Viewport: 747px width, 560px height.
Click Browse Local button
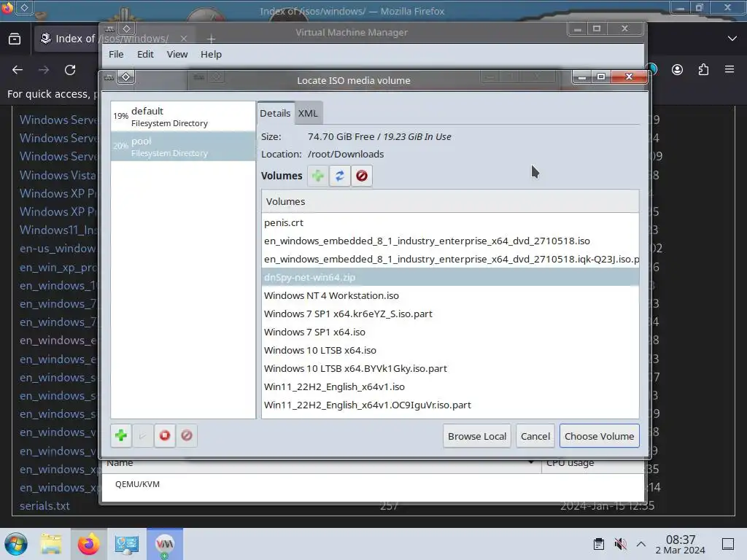pyautogui.click(x=477, y=436)
